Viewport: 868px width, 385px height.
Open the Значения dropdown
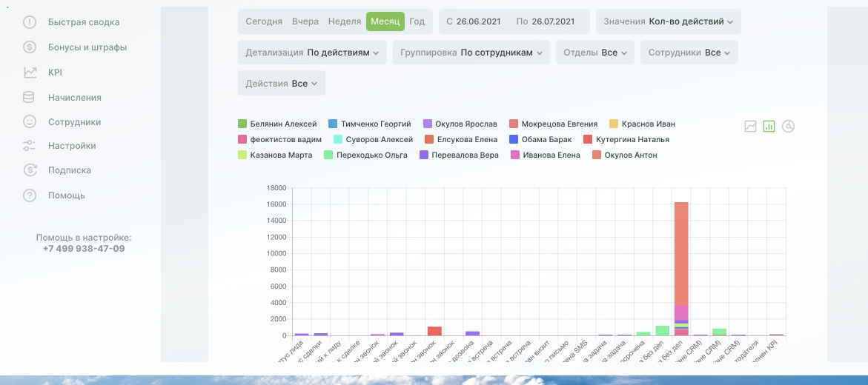click(668, 21)
